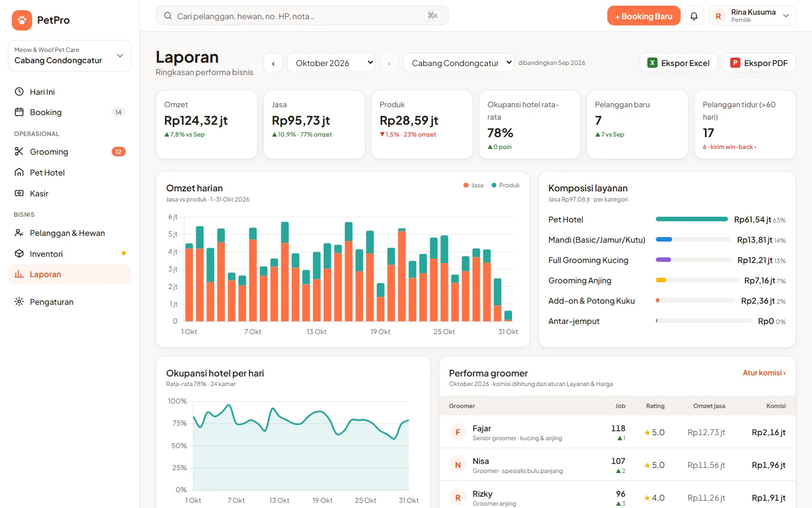The width and height of the screenshot is (812, 508).
Task: Click Ekspor Excel button
Action: pos(678,63)
